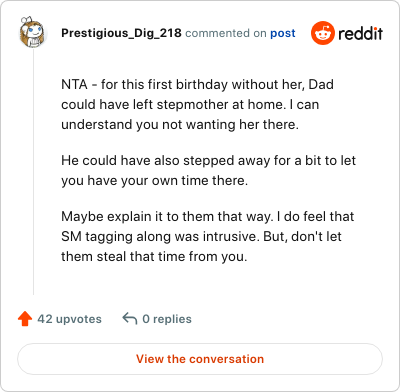The height and width of the screenshot is (392, 400).
Task: Click the vertical comment thread line
Action: coord(33,172)
